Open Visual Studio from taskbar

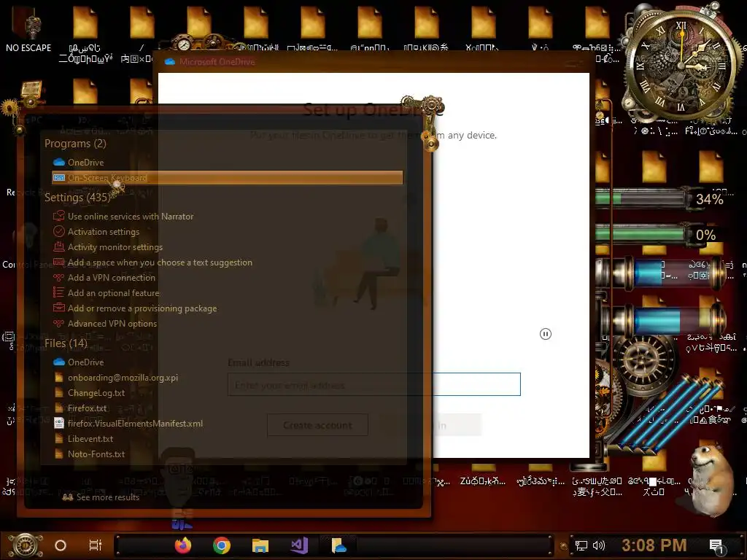click(299, 545)
